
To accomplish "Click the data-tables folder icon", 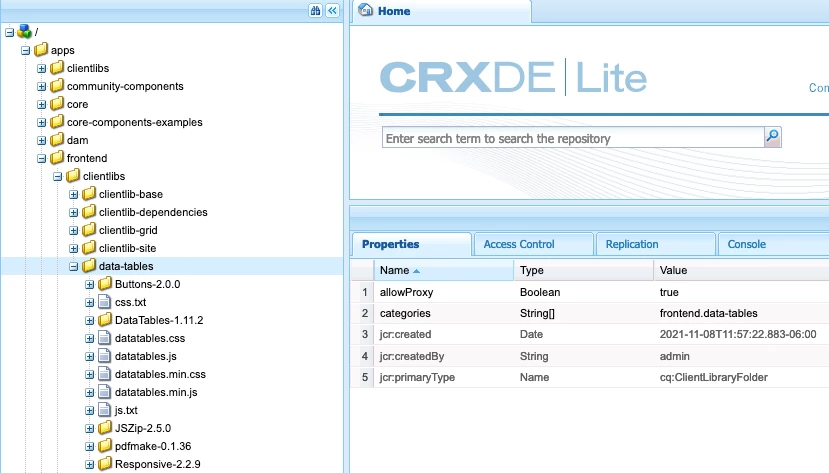I will [89, 266].
